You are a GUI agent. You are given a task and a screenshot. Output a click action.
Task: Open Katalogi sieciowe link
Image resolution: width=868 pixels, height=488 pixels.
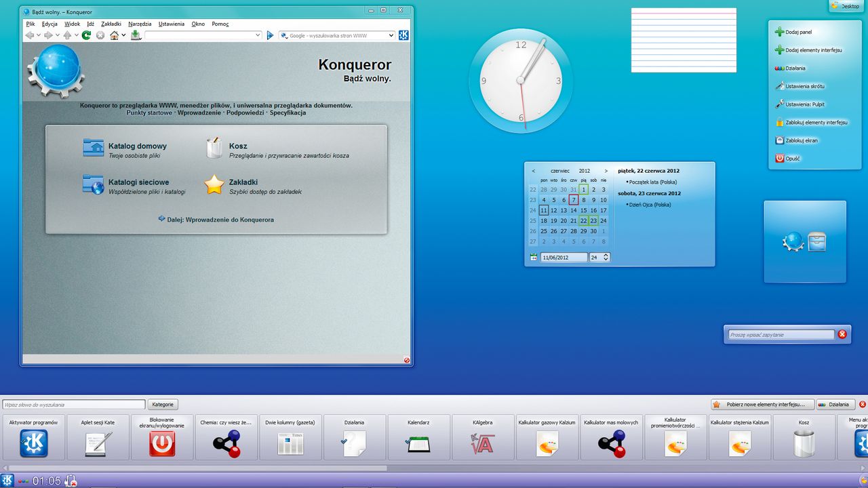point(138,182)
